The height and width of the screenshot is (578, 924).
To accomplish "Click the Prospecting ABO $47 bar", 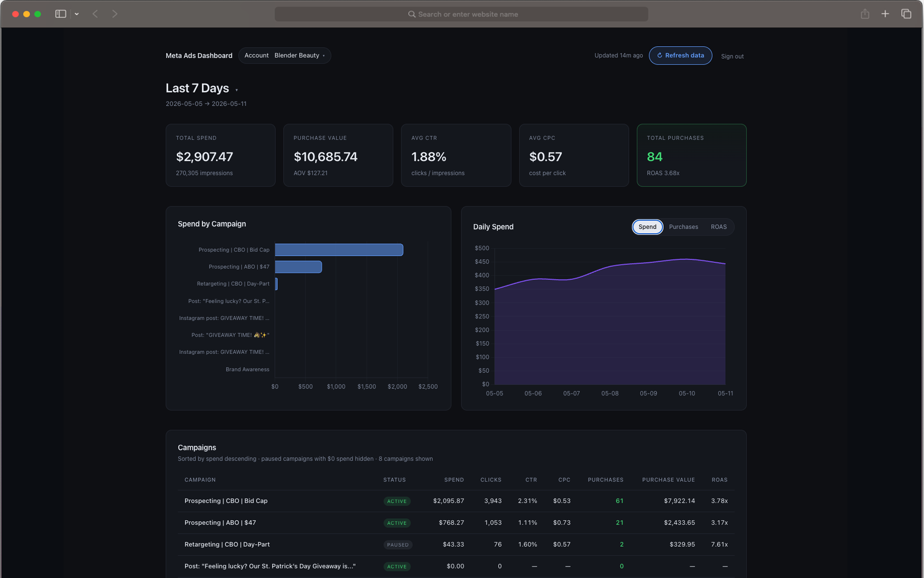I will (298, 267).
